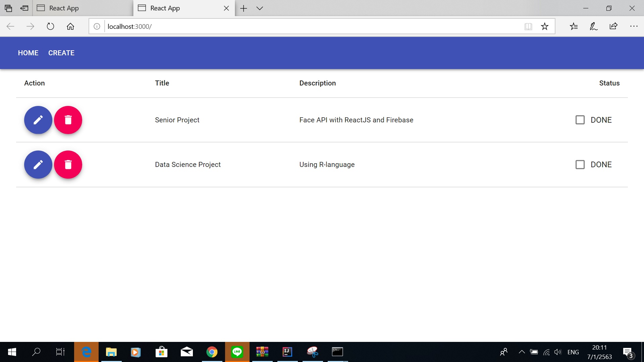Open Wi-Fi network settings in tray
Image resolution: width=644 pixels, height=362 pixels.
coord(546,352)
